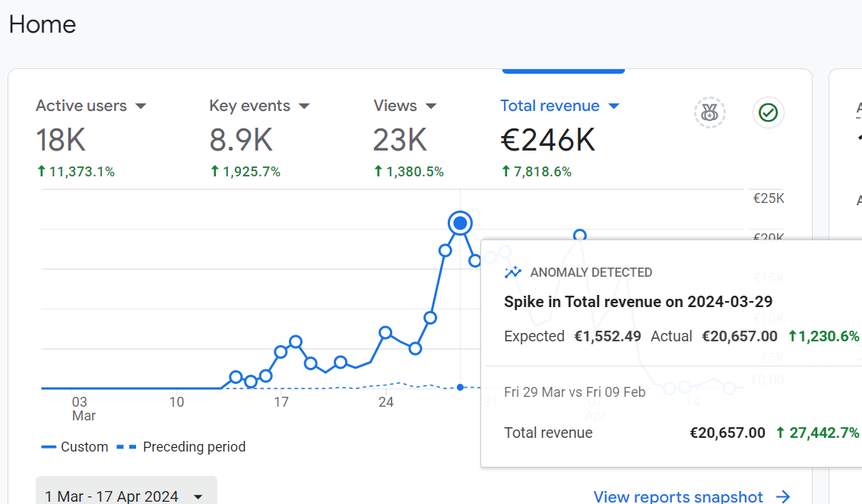This screenshot has width=862, height=504.
Task: Open the Total revenue dropdown arrow
Action: coord(614,106)
